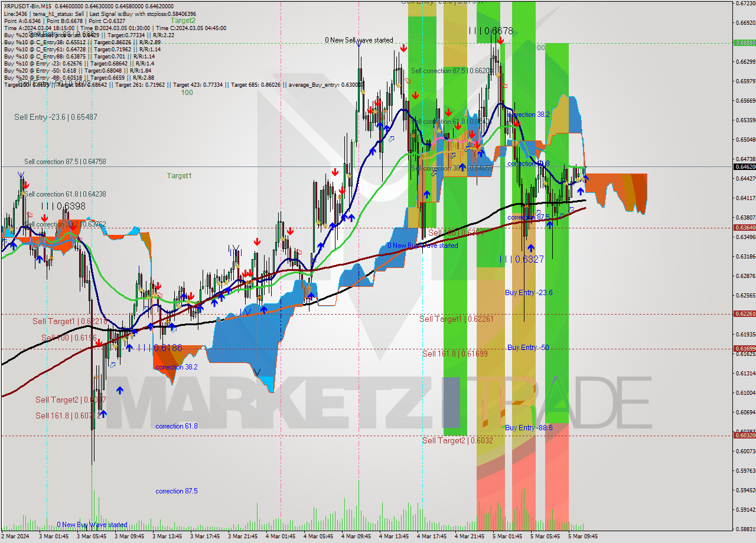Click the '3 Mar 05:45' time axis label
The height and width of the screenshot is (543, 756).
click(91, 537)
